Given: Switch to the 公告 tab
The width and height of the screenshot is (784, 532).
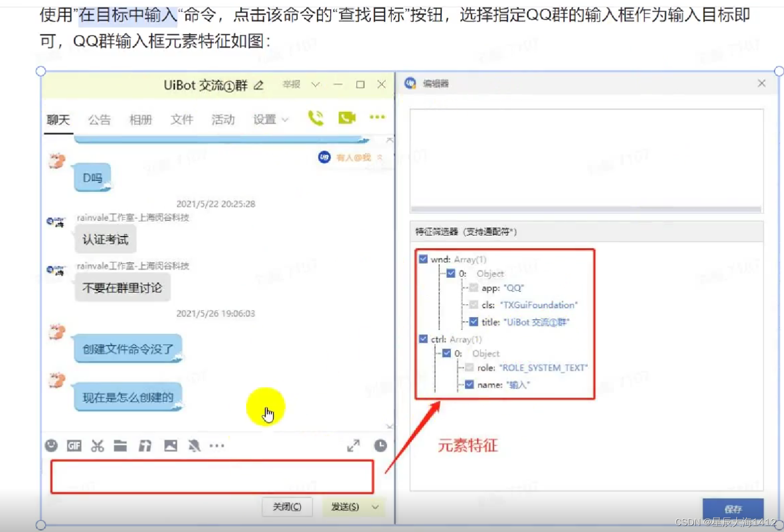Looking at the screenshot, I should (x=99, y=120).
